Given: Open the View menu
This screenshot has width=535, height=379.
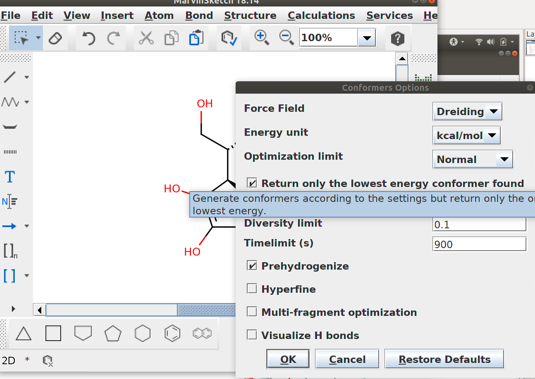Looking at the screenshot, I should (77, 15).
